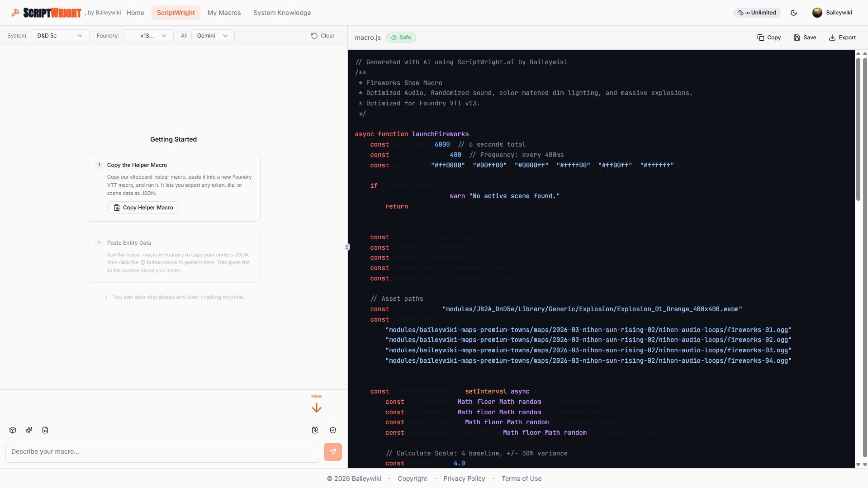Click the scroll up arrow of code panel

[x=858, y=53]
